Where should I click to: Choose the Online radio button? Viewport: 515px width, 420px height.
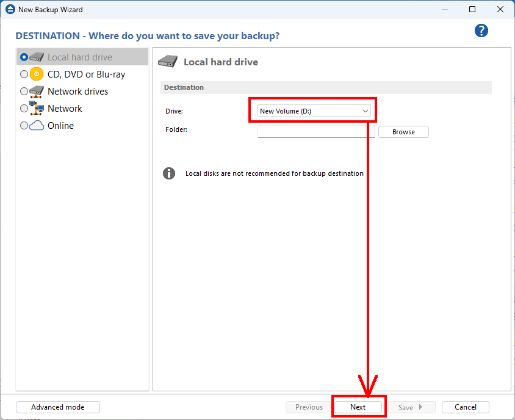(24, 126)
